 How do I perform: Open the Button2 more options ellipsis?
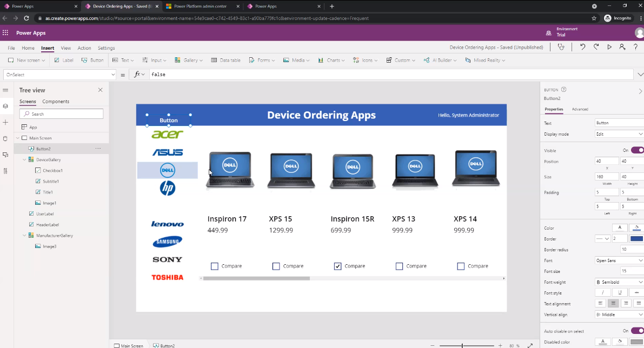click(x=98, y=149)
